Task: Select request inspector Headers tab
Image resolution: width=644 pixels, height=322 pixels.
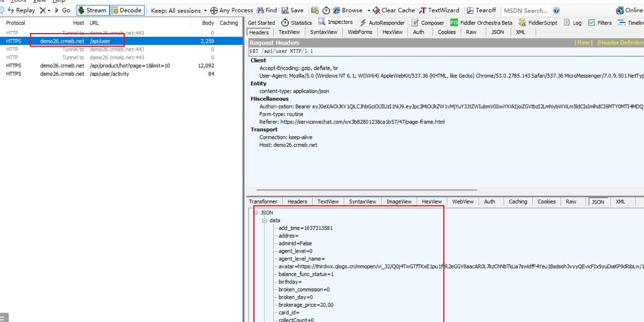Action: coord(259,32)
